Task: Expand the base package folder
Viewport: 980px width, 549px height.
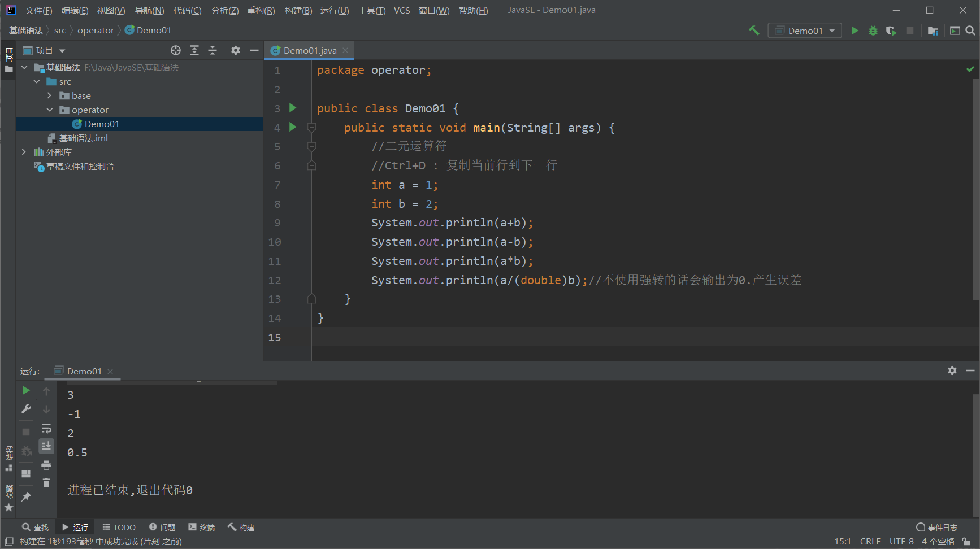Action: pyautogui.click(x=50, y=95)
